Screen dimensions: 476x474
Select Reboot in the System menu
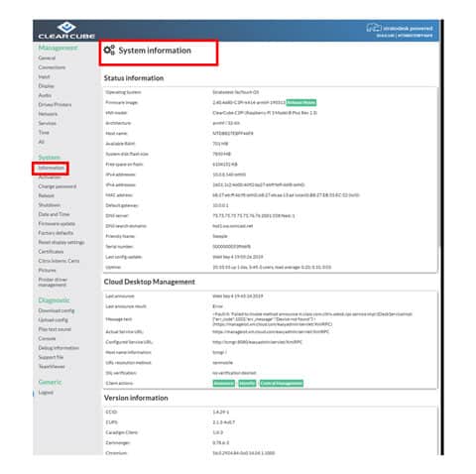pos(47,195)
